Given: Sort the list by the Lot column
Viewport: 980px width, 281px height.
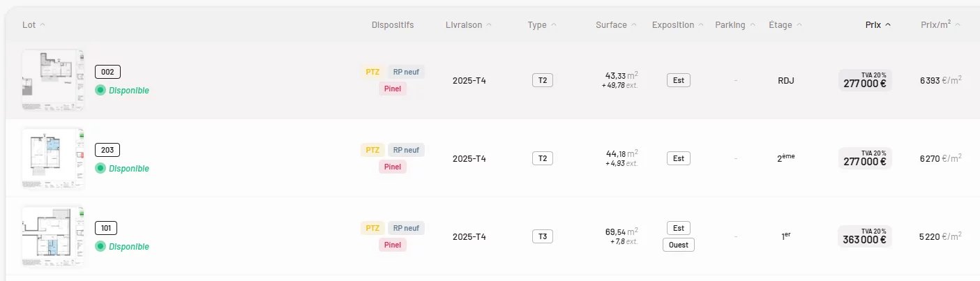Looking at the screenshot, I should click(x=33, y=25).
